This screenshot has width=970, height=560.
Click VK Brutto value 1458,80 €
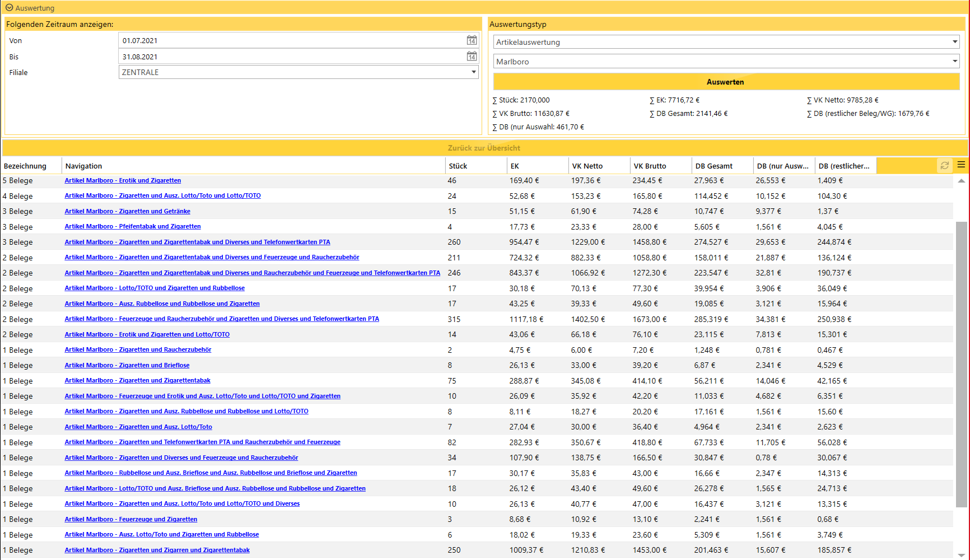[x=650, y=242]
